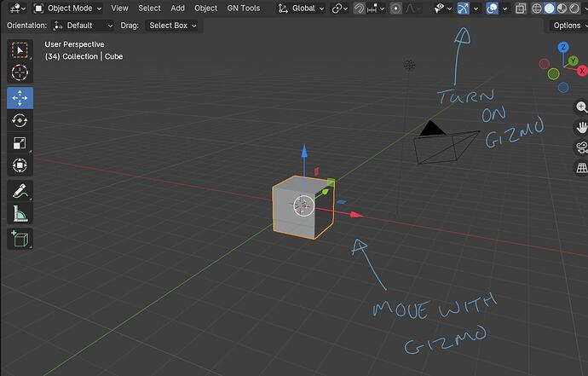Click the negative Y axis gizmo circle
588x376 pixels.
pyautogui.click(x=554, y=74)
